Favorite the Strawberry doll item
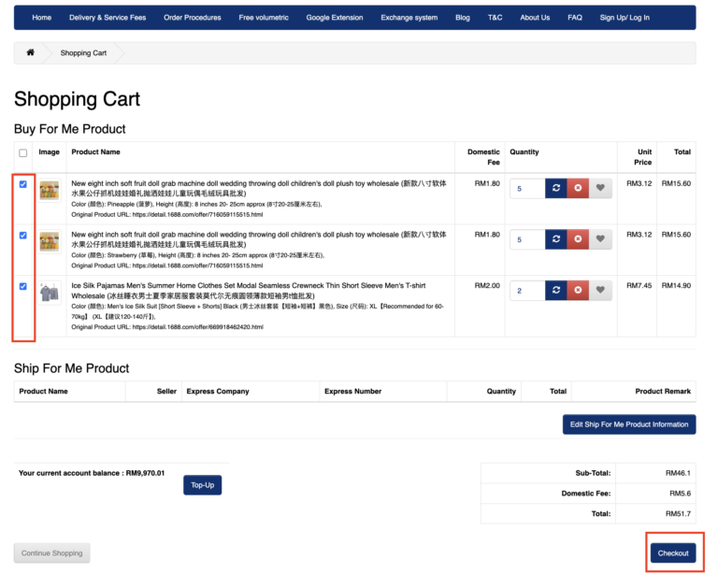The width and height of the screenshot is (718, 588). (x=600, y=239)
